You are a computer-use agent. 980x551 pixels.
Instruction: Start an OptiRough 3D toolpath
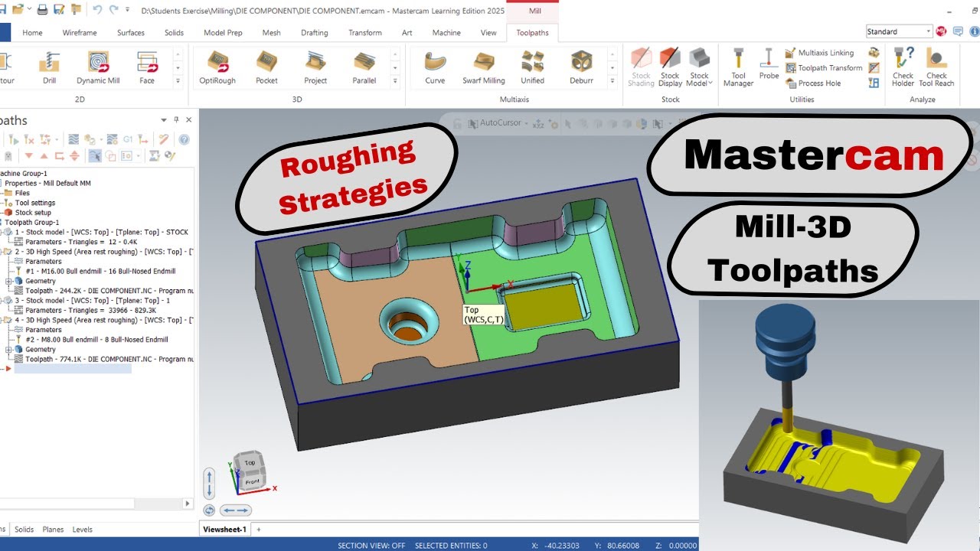click(x=217, y=67)
